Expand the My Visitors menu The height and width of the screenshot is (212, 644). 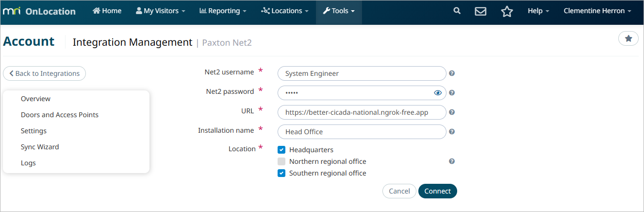click(x=161, y=11)
